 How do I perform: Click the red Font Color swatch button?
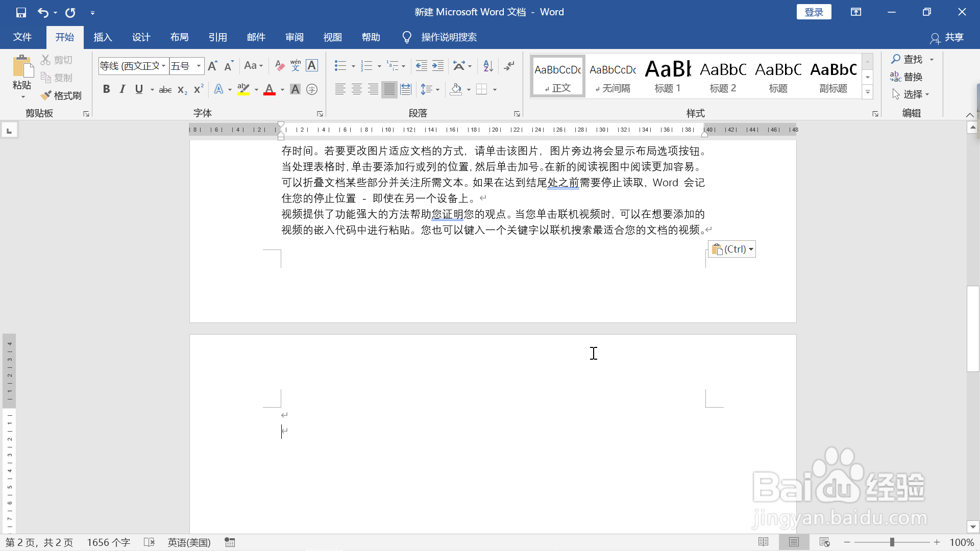pos(269,90)
